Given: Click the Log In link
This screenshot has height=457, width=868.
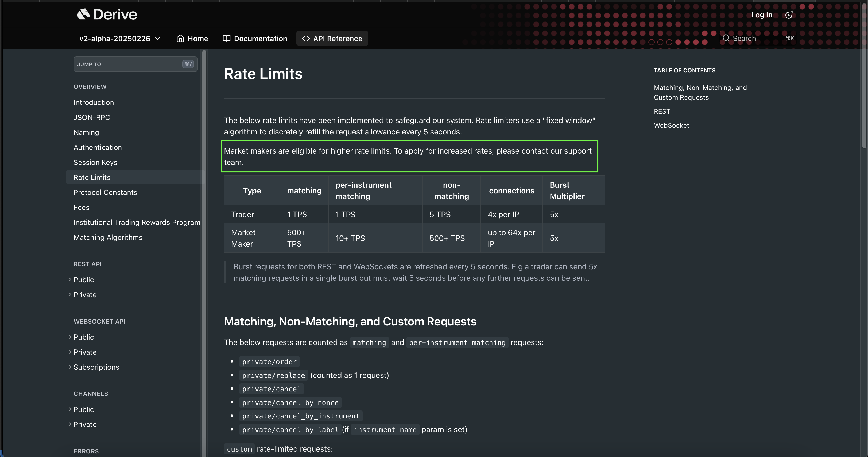Looking at the screenshot, I should point(762,15).
